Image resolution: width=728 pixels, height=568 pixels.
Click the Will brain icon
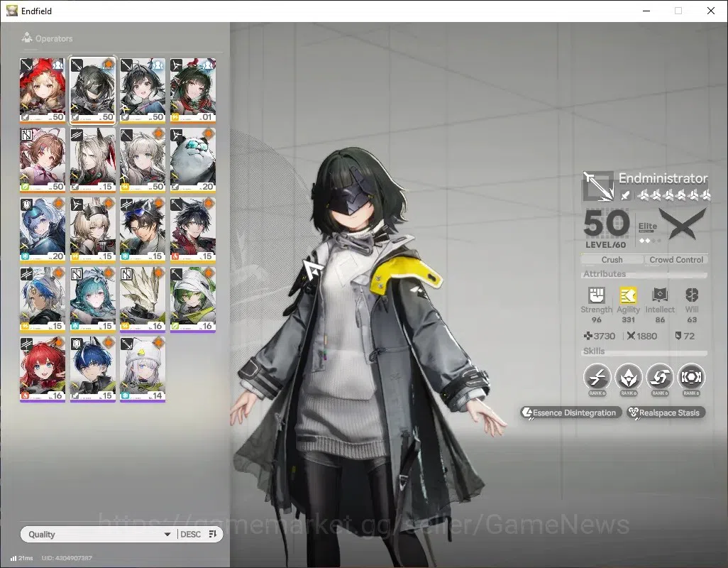[692, 295]
